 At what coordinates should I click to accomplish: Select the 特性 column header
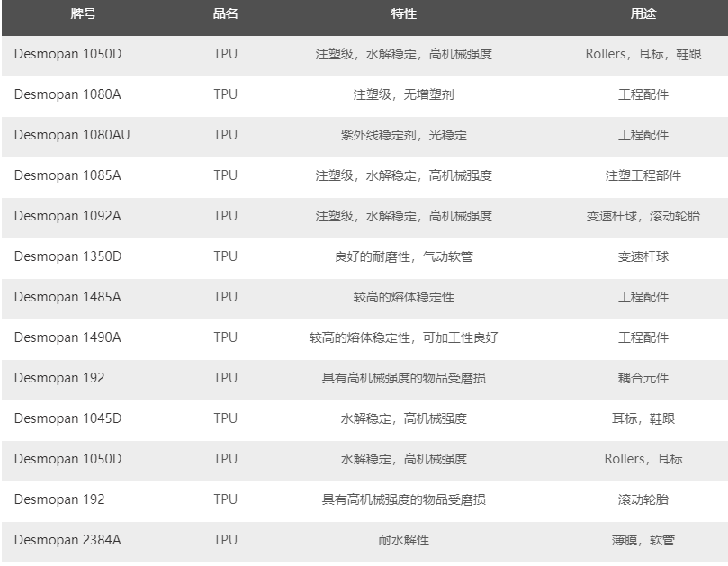(x=403, y=14)
